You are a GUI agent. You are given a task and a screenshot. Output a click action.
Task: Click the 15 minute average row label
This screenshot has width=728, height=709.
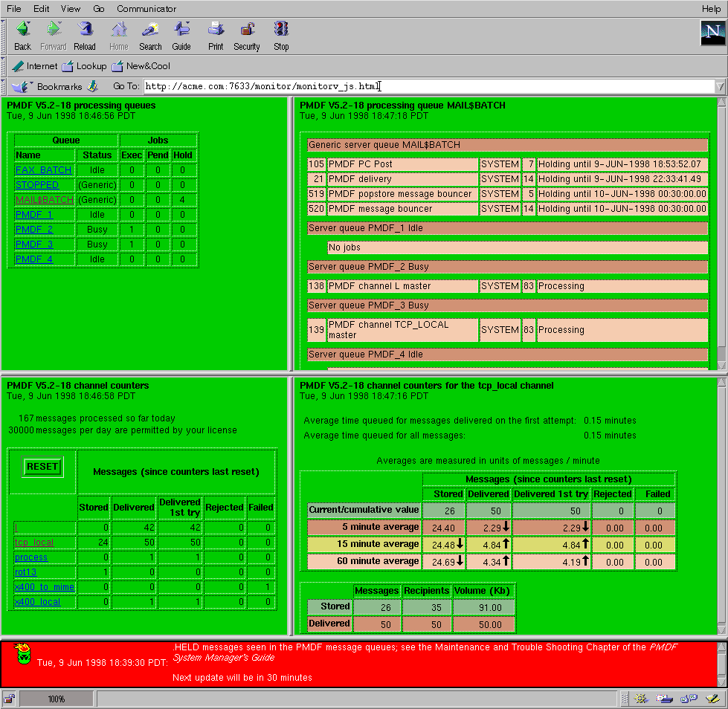point(364,544)
